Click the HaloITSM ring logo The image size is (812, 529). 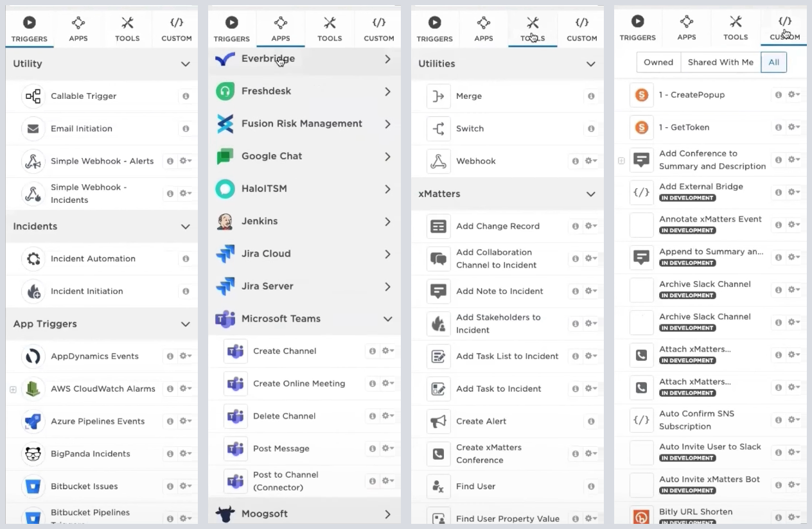click(225, 189)
